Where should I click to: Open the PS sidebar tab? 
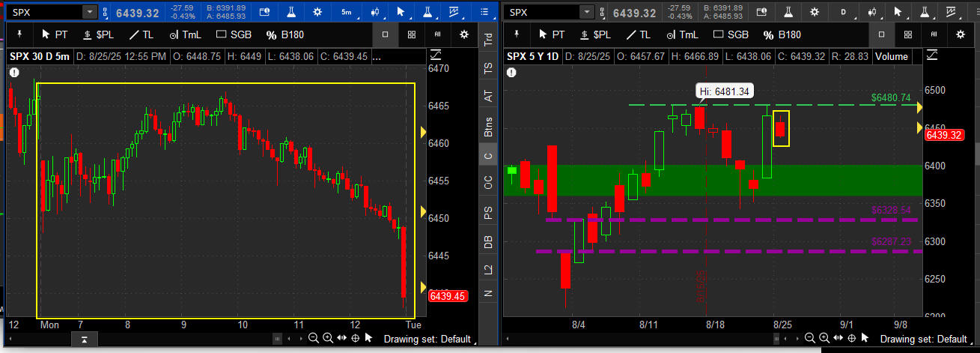[488, 212]
